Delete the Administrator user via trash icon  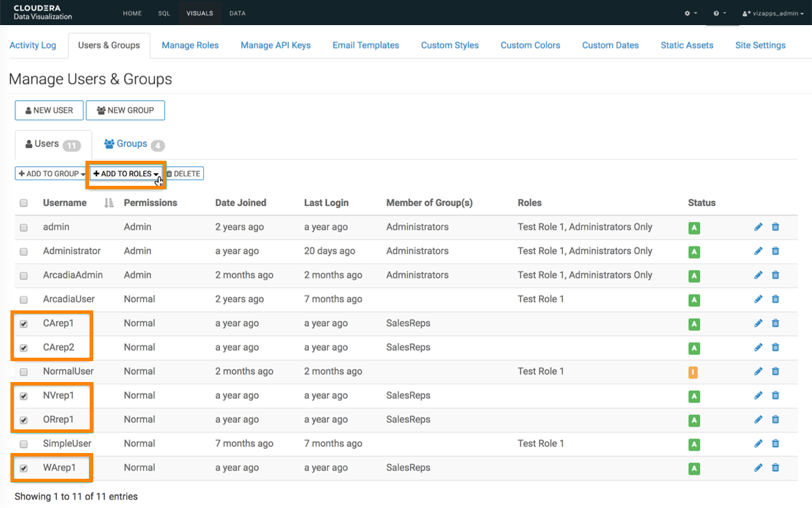pyautogui.click(x=775, y=251)
